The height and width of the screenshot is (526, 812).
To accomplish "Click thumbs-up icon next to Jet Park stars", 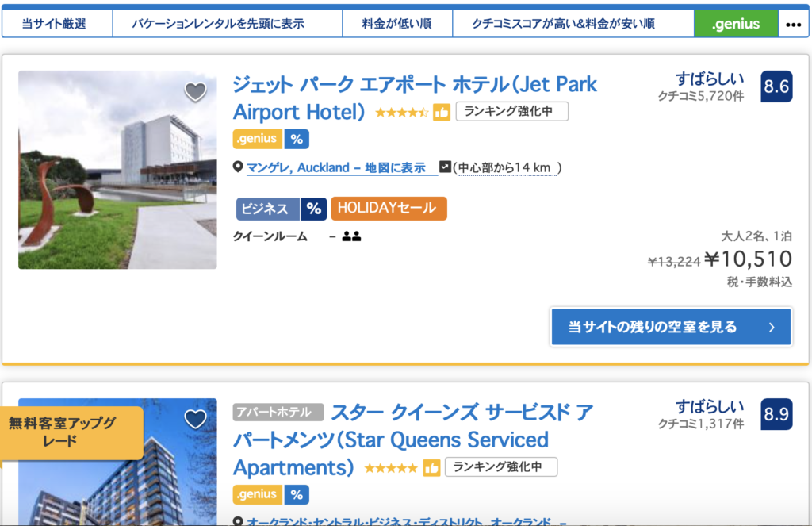I will coord(442,112).
